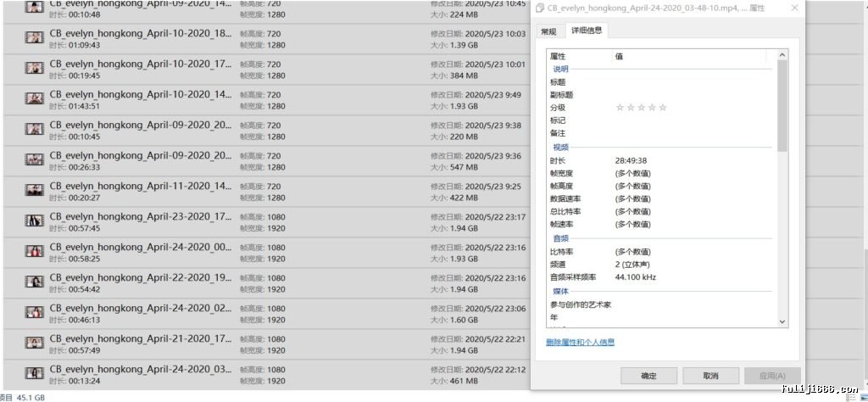Select thumbnail of April-11-2020_14 video file
The image size is (868, 402).
click(x=34, y=190)
